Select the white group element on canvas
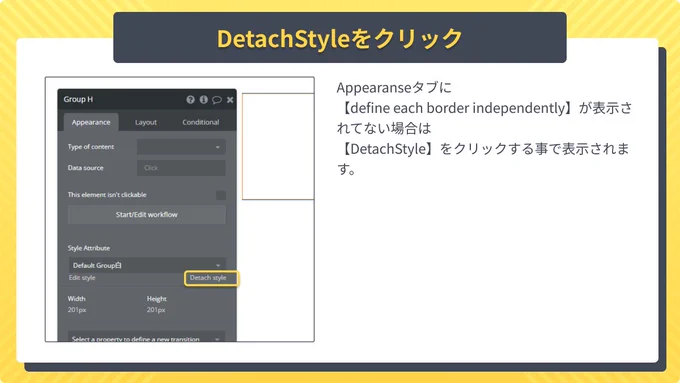Viewport: 680px width, 383px height. (278, 146)
